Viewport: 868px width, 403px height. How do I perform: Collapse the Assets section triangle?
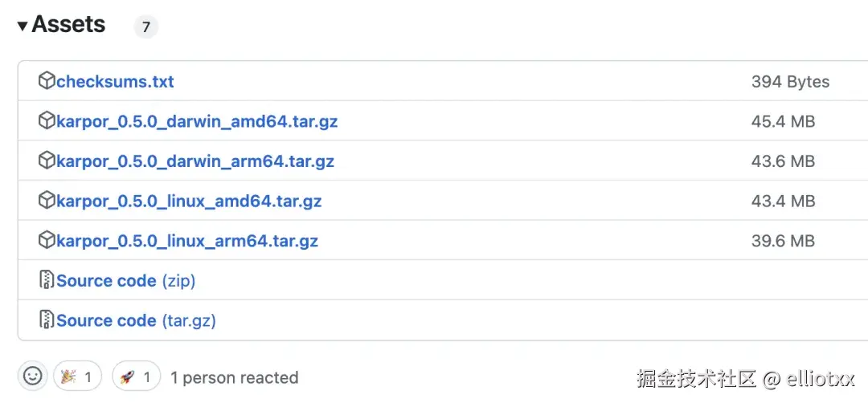click(23, 26)
